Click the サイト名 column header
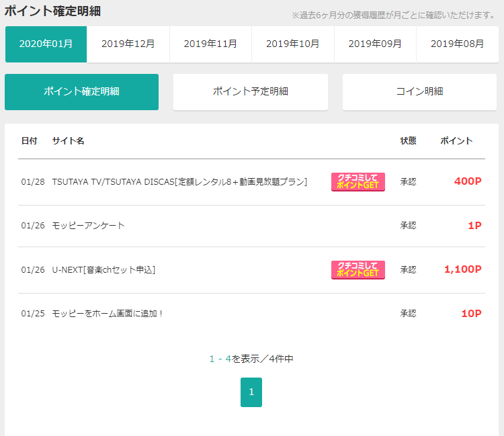The width and height of the screenshot is (504, 436). click(68, 140)
